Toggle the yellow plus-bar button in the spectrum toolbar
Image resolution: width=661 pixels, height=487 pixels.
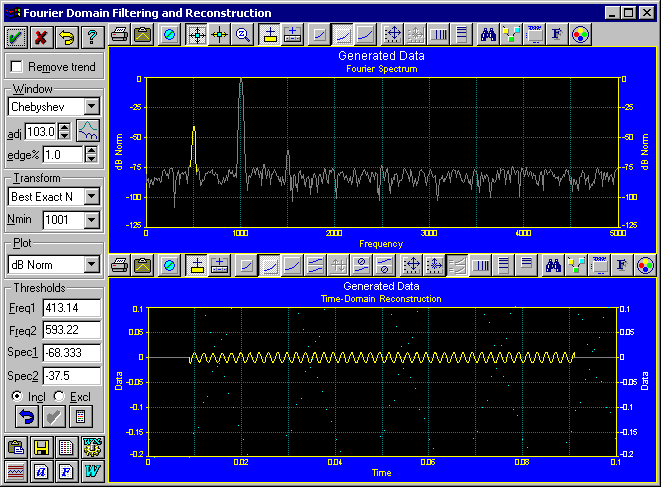(x=270, y=35)
